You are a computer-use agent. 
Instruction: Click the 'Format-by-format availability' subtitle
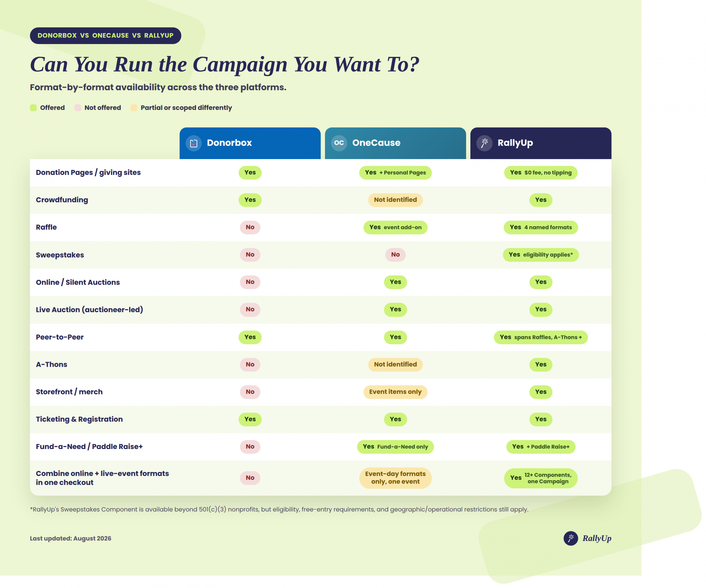[x=158, y=87]
